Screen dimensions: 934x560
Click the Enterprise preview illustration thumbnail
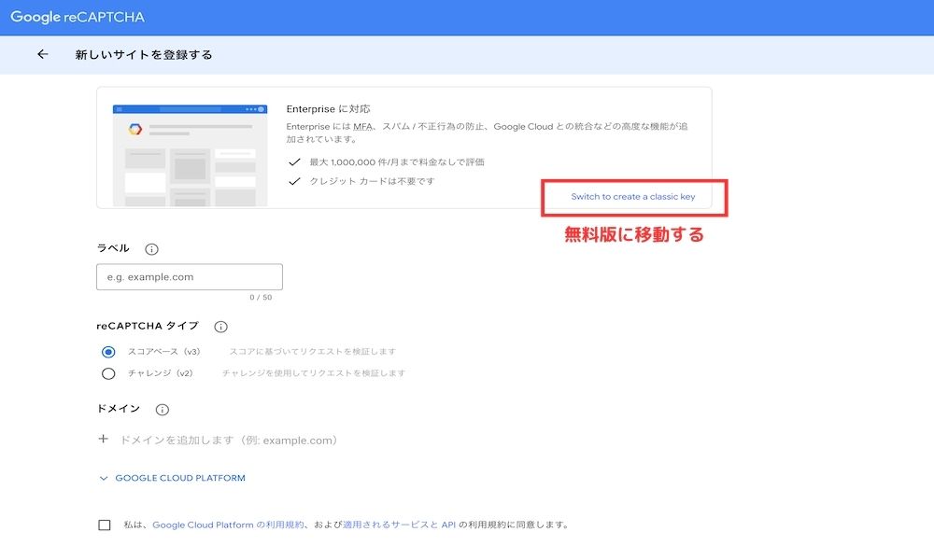(190, 155)
